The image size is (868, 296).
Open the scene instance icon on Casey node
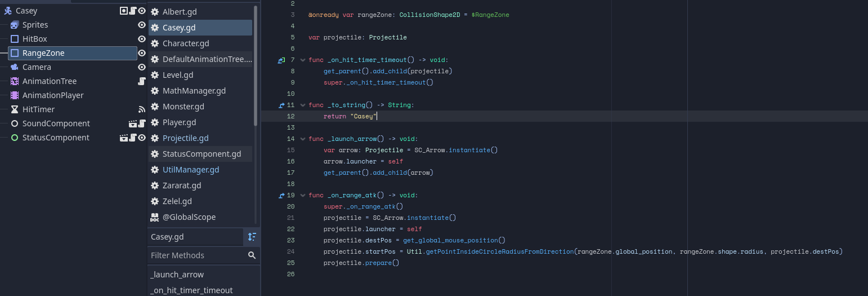124,11
